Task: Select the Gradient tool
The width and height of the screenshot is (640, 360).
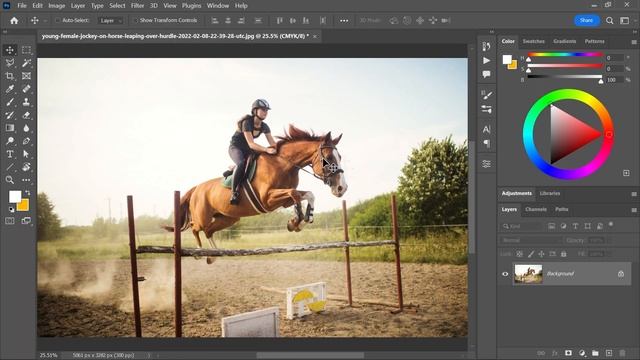Action: pos(10,128)
